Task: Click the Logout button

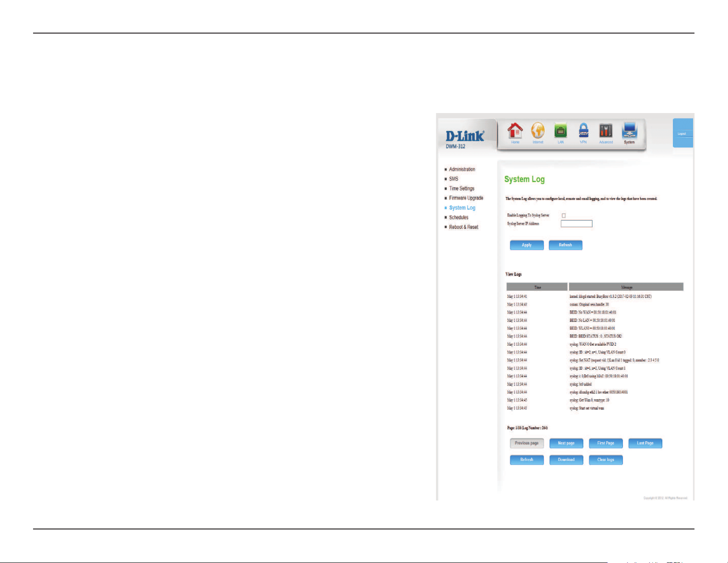Action: (x=683, y=133)
